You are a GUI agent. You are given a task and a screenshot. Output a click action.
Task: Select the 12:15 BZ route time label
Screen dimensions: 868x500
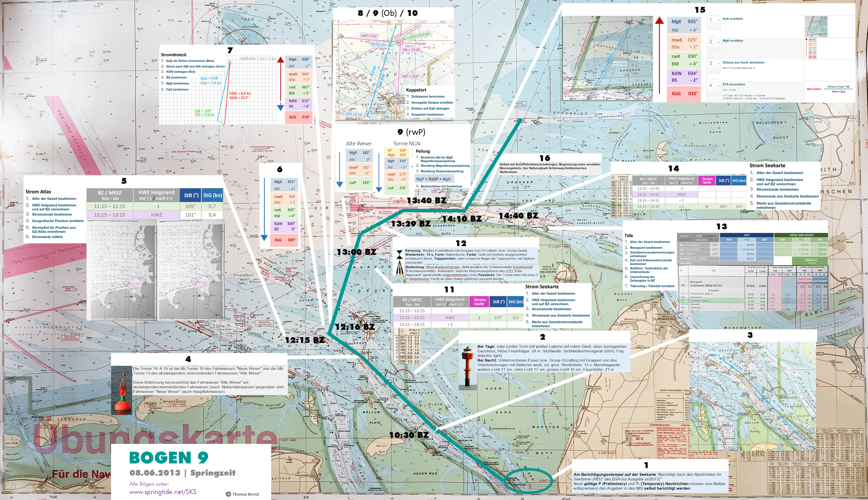(x=305, y=340)
